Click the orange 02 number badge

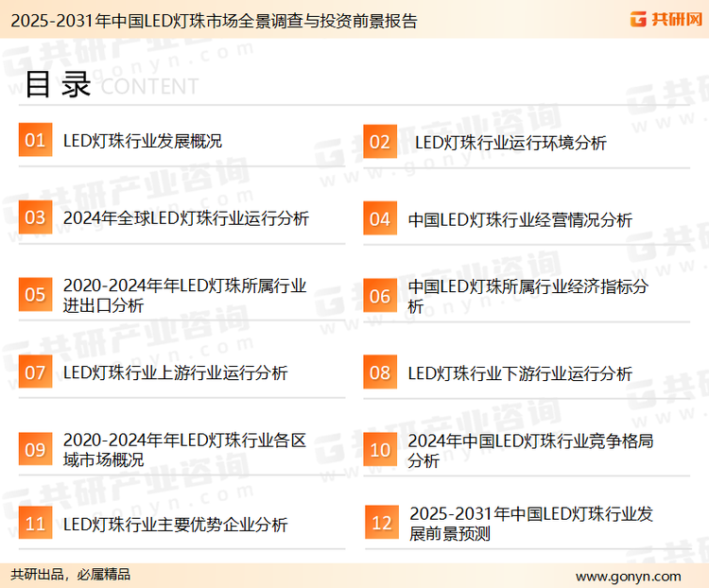[x=380, y=142]
